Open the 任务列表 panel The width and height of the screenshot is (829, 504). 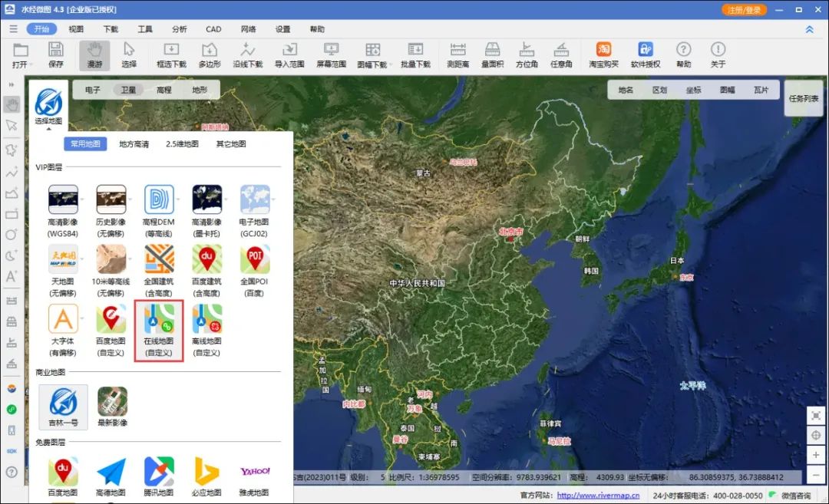point(804,98)
